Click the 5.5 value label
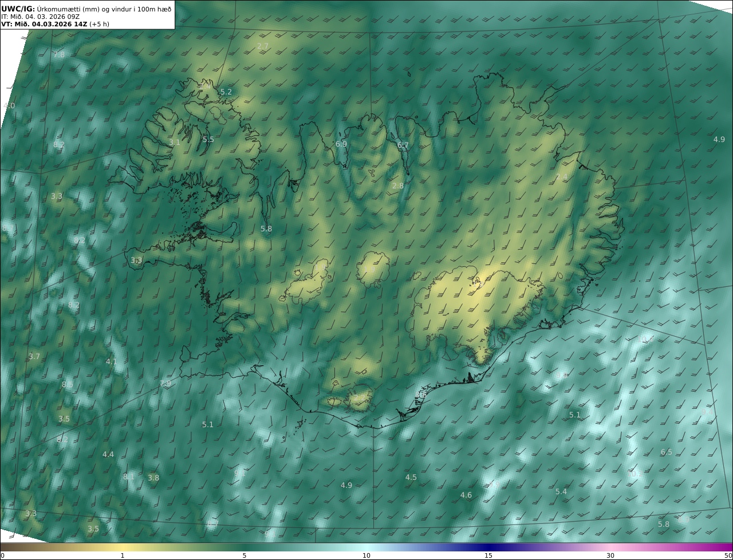The width and height of the screenshot is (733, 560). click(x=208, y=139)
